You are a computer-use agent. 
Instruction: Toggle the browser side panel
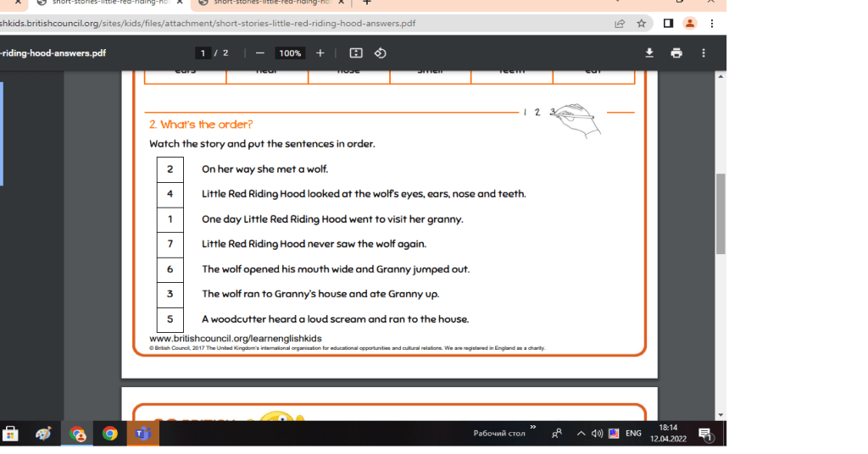click(x=668, y=23)
